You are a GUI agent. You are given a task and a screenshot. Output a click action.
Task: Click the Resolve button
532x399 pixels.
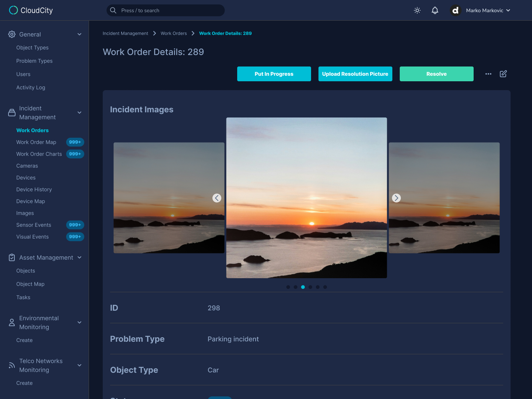(436, 74)
